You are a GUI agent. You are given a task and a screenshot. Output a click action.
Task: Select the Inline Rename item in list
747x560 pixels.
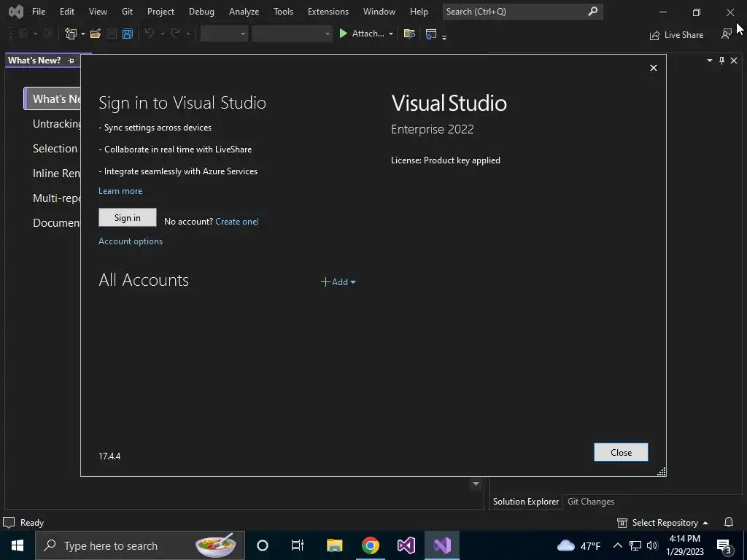pos(56,174)
